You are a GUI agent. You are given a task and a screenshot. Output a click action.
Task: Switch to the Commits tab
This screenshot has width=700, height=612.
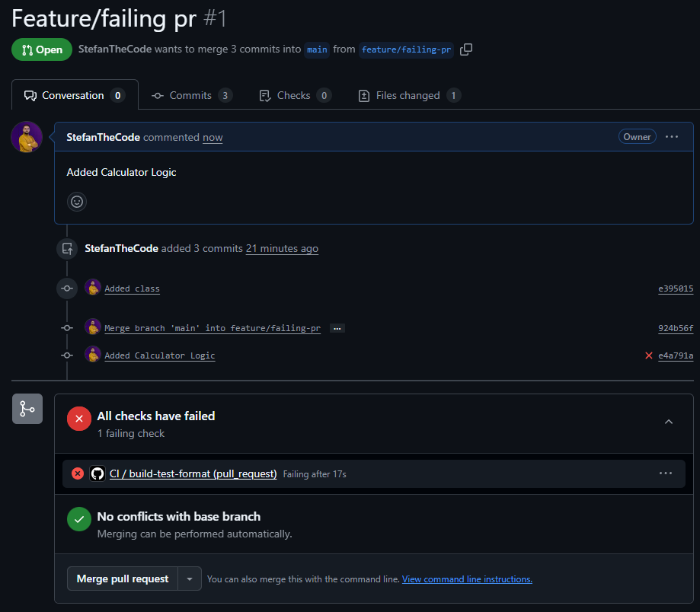[x=191, y=95]
